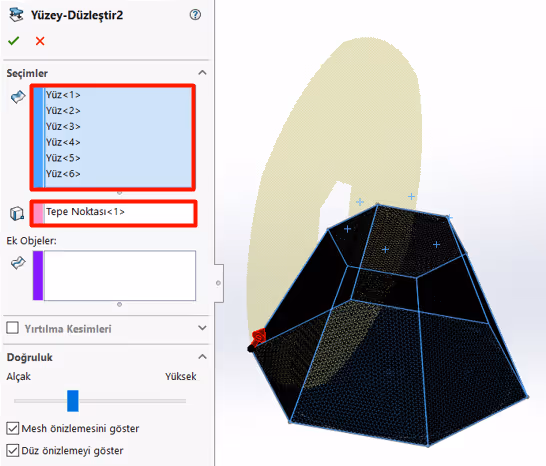Image resolution: width=546 pixels, height=466 pixels.
Task: Select Yüz<1> in the selection list
Action: (63, 95)
